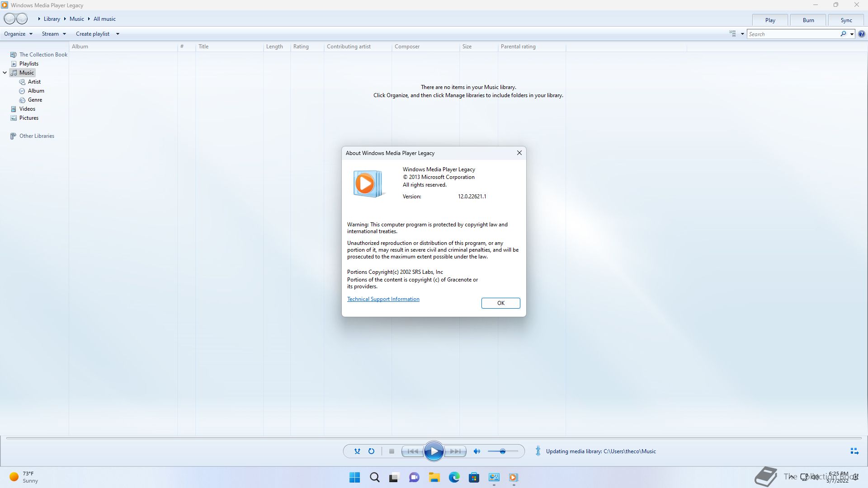Collapse the Music tree node
This screenshot has height=488, width=868.
click(5, 73)
